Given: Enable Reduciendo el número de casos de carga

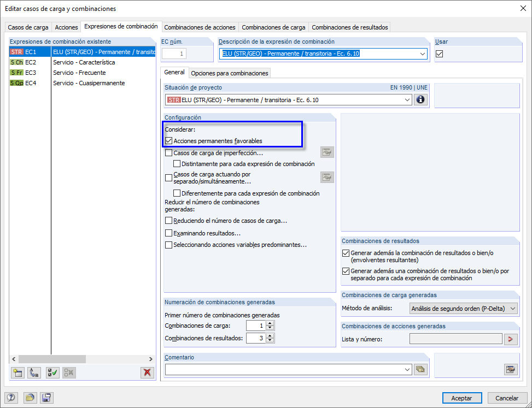Looking at the screenshot, I should coord(169,221).
